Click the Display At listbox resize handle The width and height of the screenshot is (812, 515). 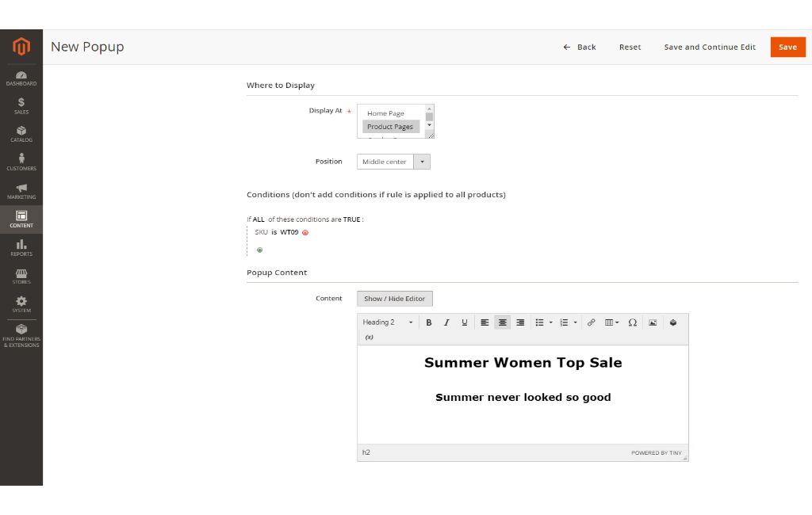coord(430,135)
